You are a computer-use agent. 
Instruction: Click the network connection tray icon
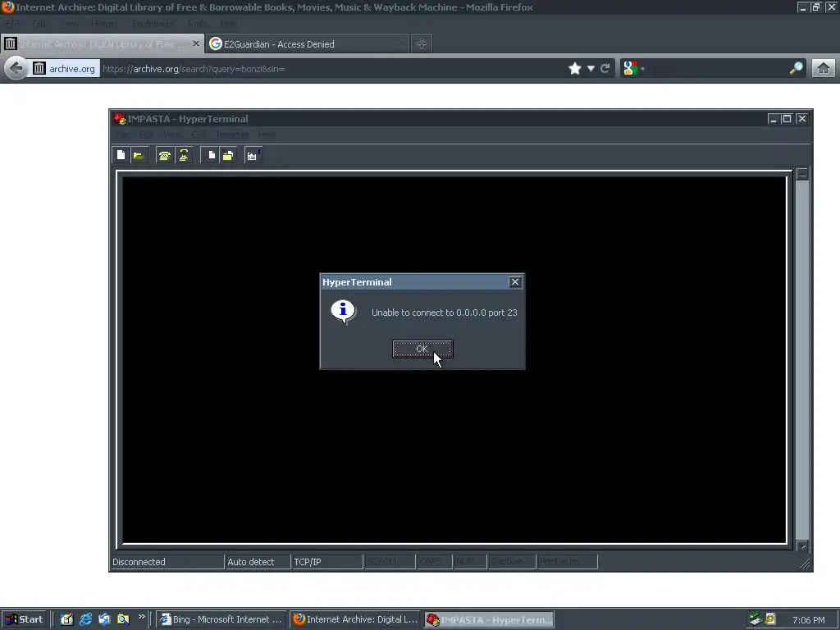click(x=756, y=619)
